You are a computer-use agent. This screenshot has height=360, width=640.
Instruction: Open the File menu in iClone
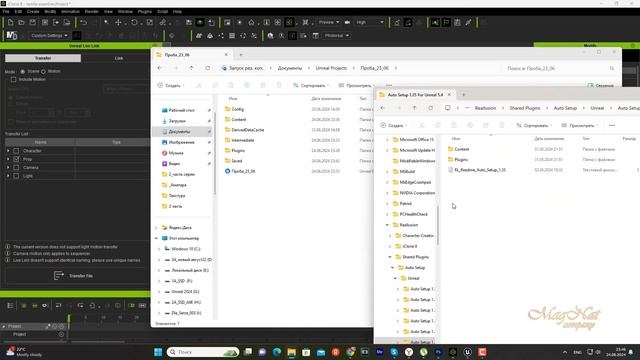coord(6,11)
